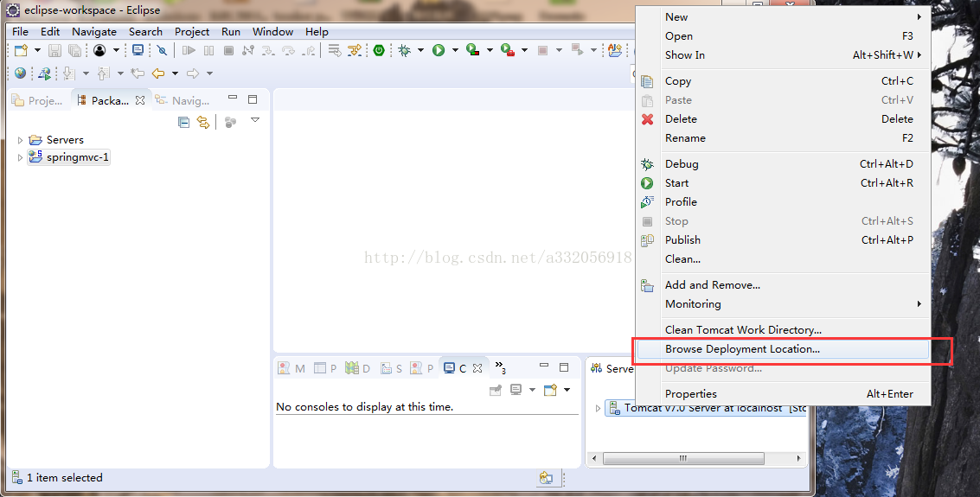Viewport: 980px width, 497px height.
Task: Maximize the Console panel
Action: (564, 367)
